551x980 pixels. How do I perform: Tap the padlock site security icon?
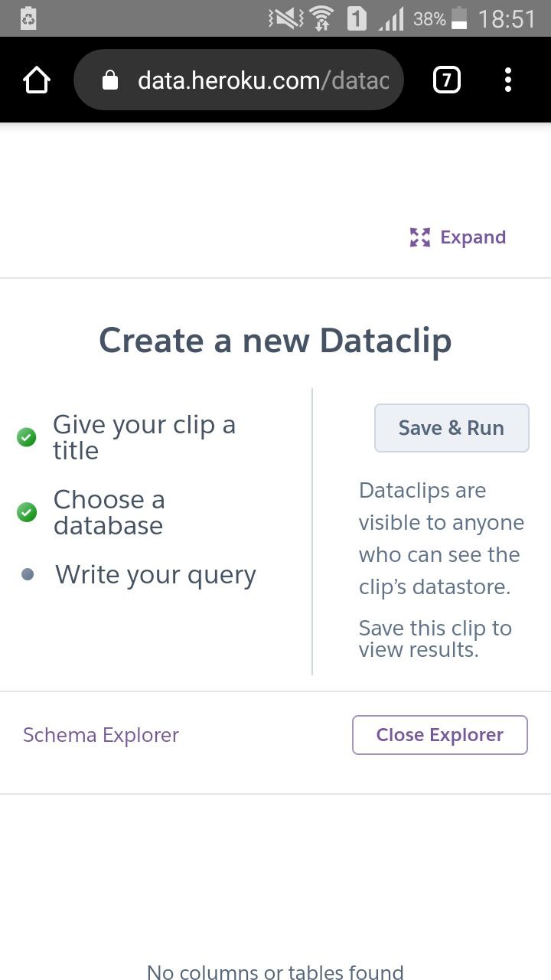coord(111,80)
